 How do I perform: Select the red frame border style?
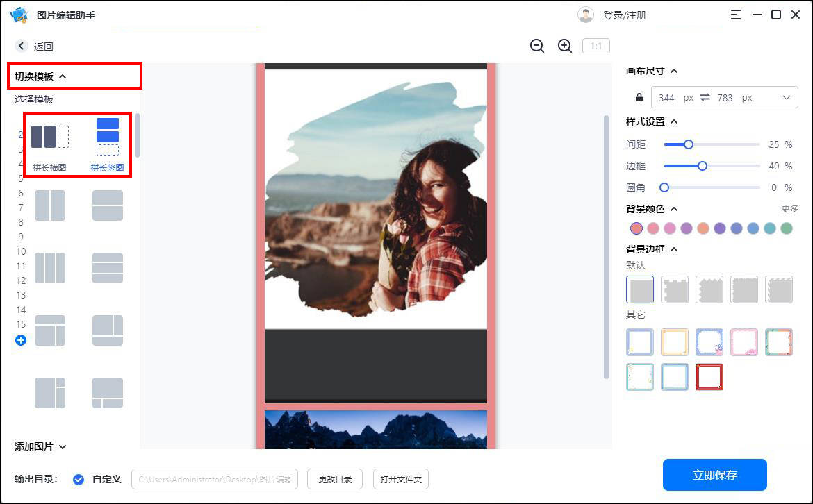tap(709, 376)
